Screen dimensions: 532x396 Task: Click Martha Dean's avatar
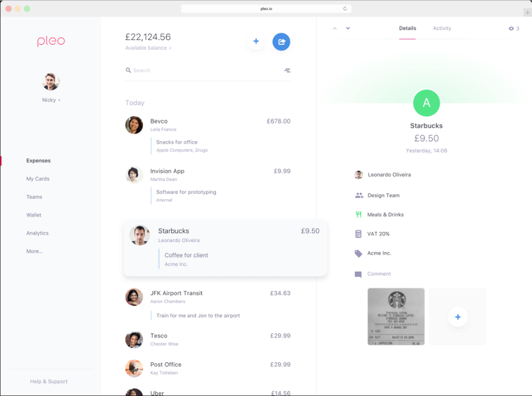tap(134, 175)
